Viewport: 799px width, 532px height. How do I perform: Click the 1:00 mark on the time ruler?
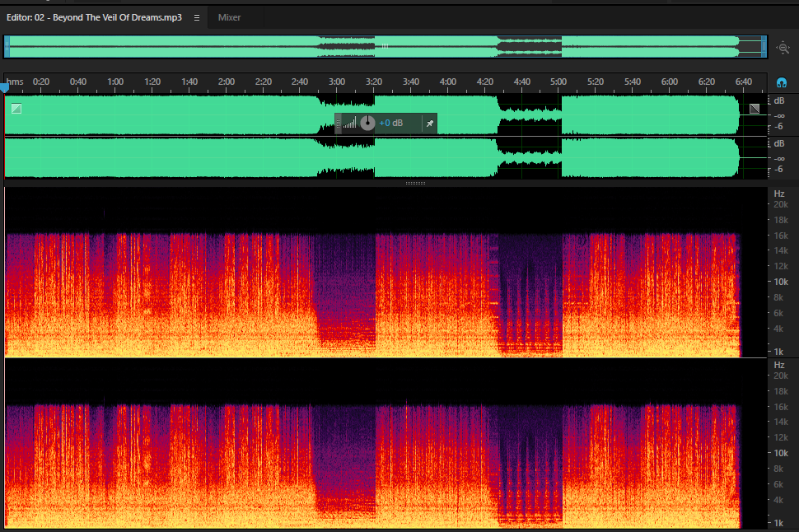click(115, 82)
